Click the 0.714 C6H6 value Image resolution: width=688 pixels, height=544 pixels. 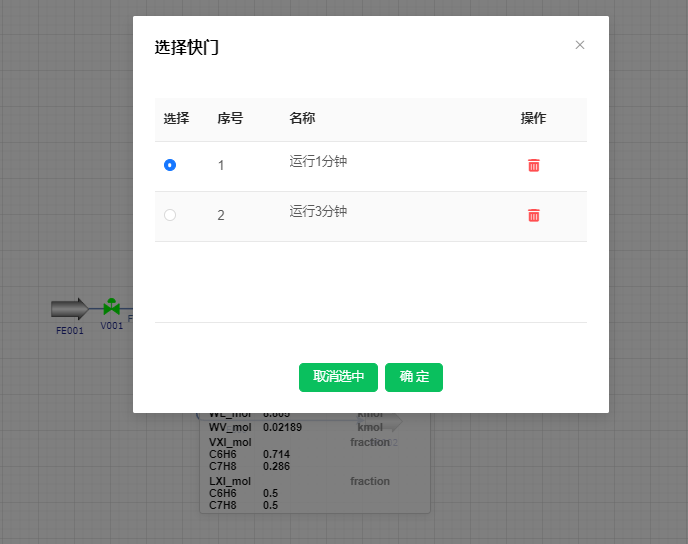(276, 454)
